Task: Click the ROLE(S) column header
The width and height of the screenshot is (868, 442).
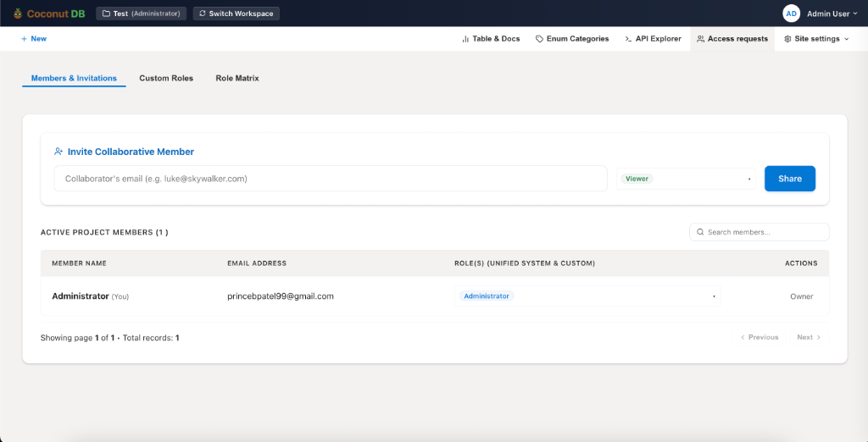Action: tap(525, 263)
